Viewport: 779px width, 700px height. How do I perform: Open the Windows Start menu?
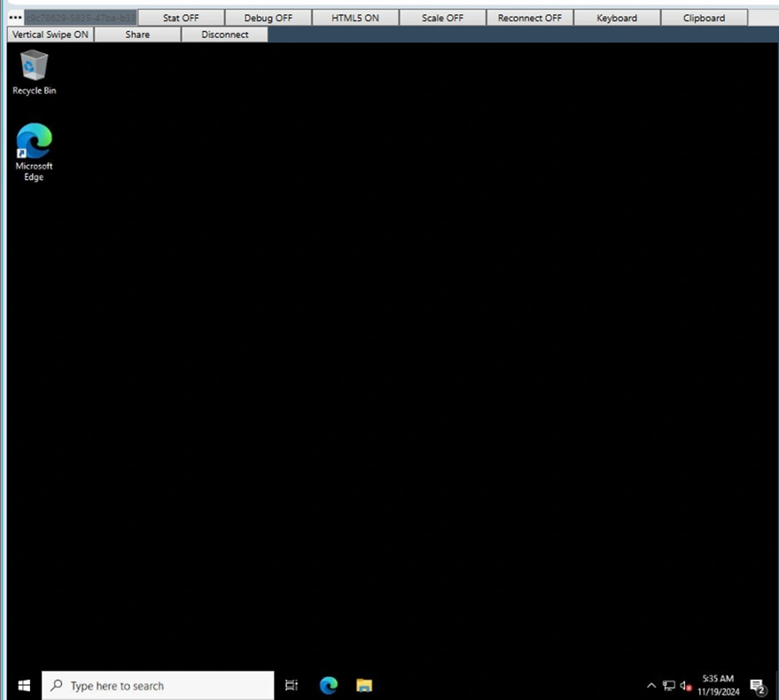tap(24, 686)
